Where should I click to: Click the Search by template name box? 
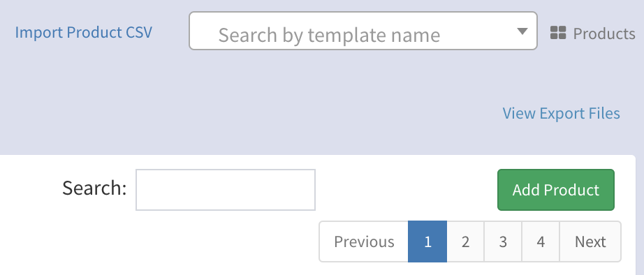click(363, 31)
